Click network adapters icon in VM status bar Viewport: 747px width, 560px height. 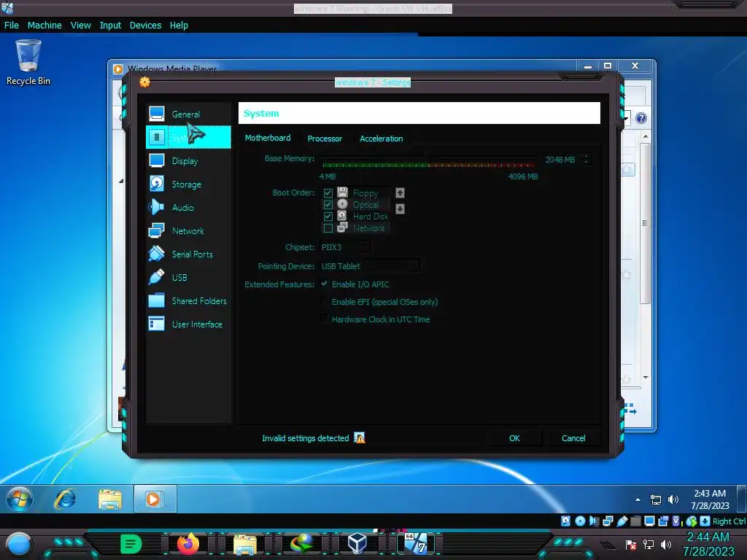tap(608, 521)
